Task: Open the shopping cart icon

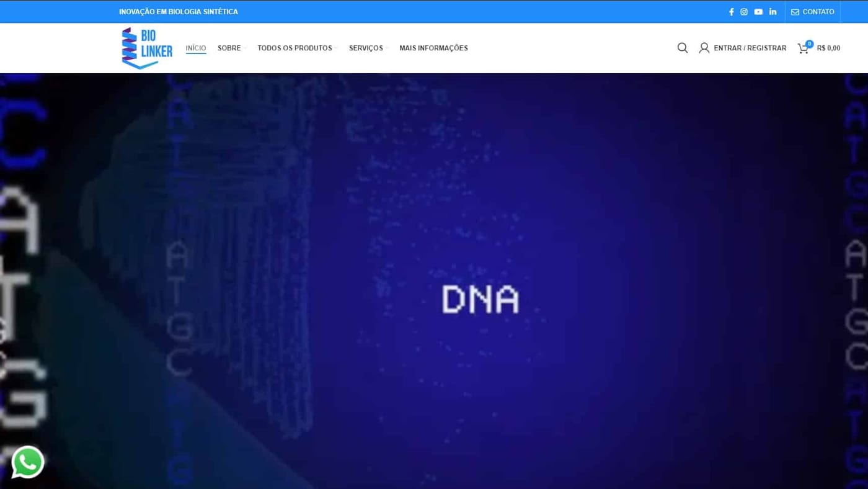Action: [x=803, y=48]
